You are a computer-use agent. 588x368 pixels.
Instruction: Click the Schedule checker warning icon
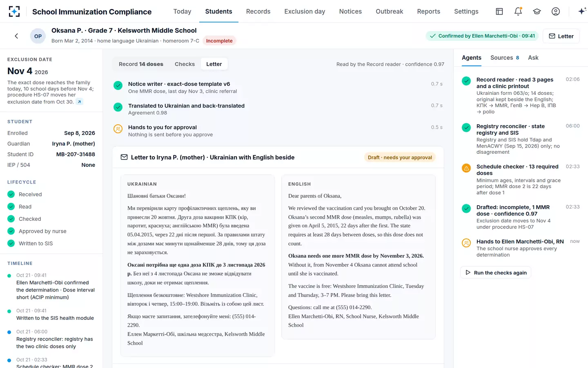pyautogui.click(x=466, y=168)
